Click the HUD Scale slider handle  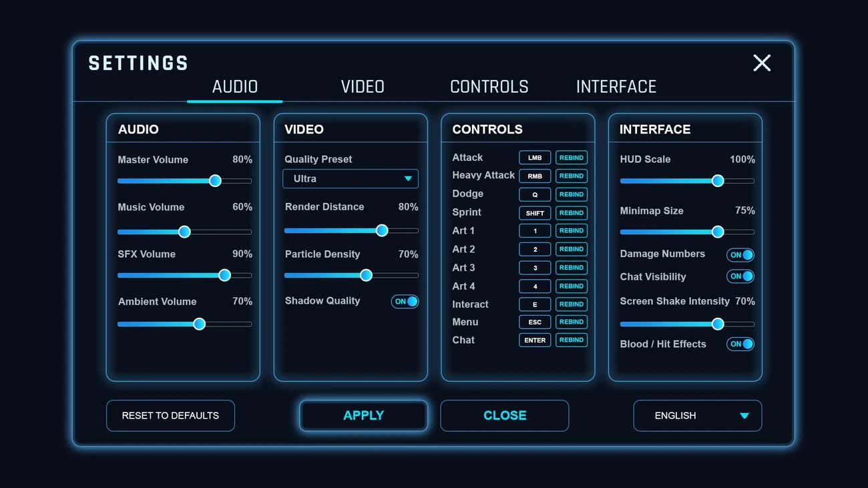tap(718, 181)
